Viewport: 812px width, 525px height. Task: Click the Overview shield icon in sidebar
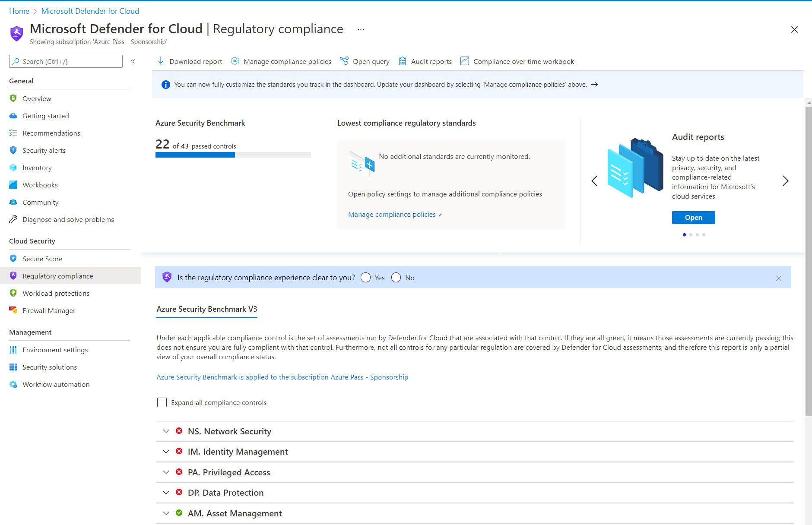(13, 98)
